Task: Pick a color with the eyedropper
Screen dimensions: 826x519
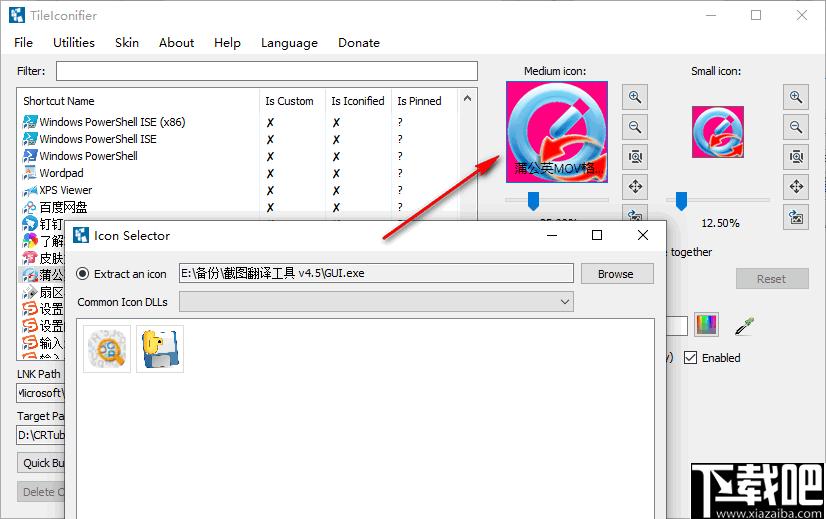Action: pos(744,326)
